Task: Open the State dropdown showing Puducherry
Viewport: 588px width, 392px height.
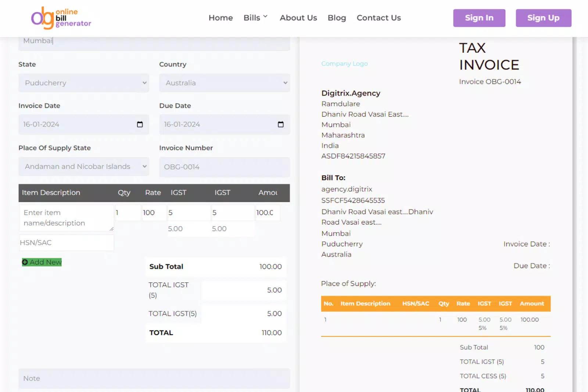Action: (84, 83)
